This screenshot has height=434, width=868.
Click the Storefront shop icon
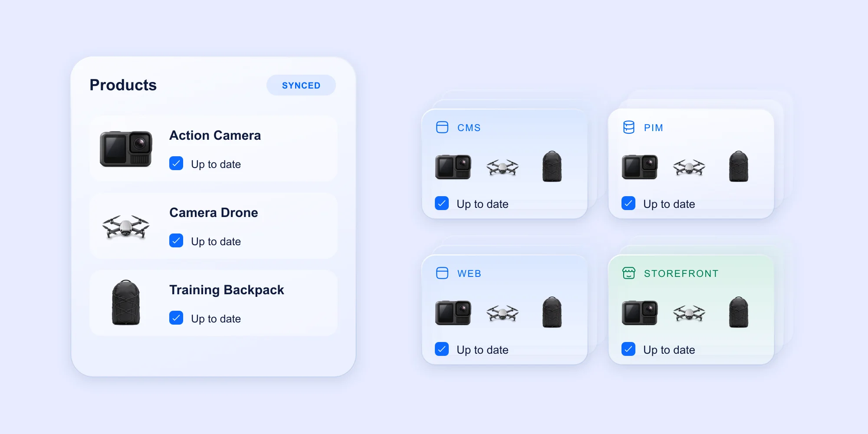point(628,273)
